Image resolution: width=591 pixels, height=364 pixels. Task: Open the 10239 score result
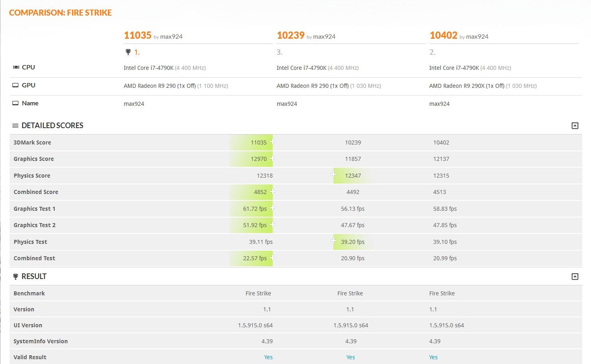pyautogui.click(x=291, y=36)
